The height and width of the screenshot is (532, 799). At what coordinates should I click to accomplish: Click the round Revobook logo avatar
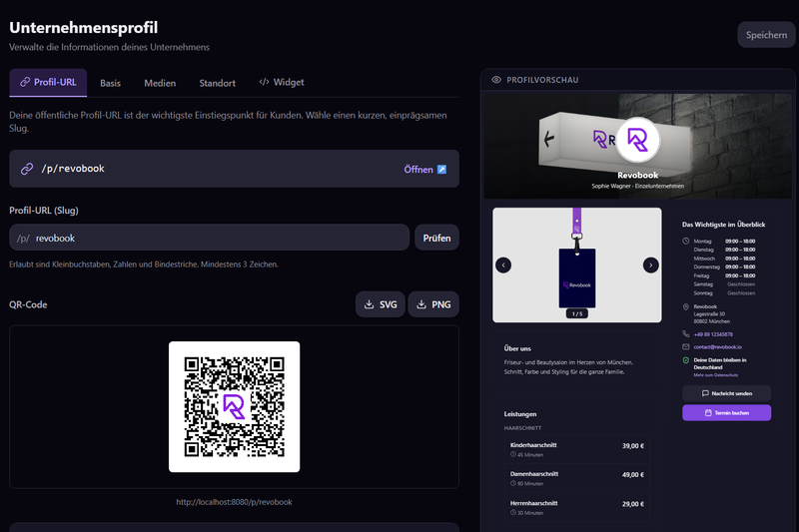(637, 140)
